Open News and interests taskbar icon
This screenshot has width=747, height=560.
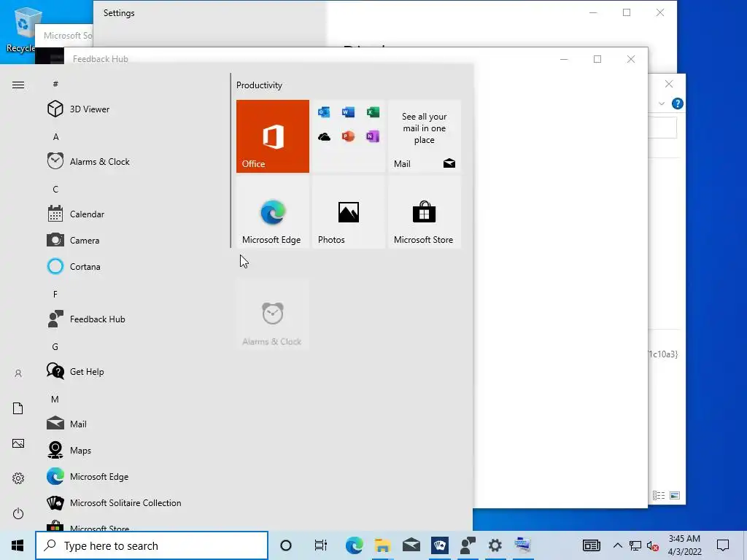coord(591,545)
